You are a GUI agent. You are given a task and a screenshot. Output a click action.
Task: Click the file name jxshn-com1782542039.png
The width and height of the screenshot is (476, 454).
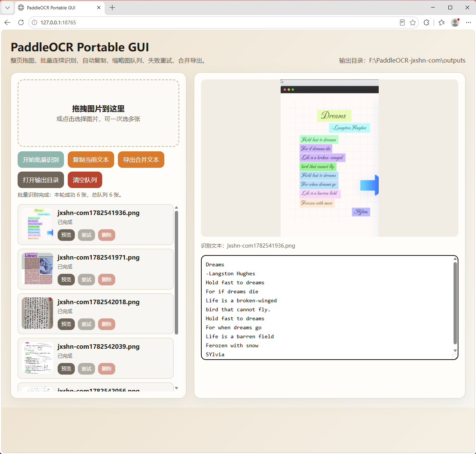98,346
